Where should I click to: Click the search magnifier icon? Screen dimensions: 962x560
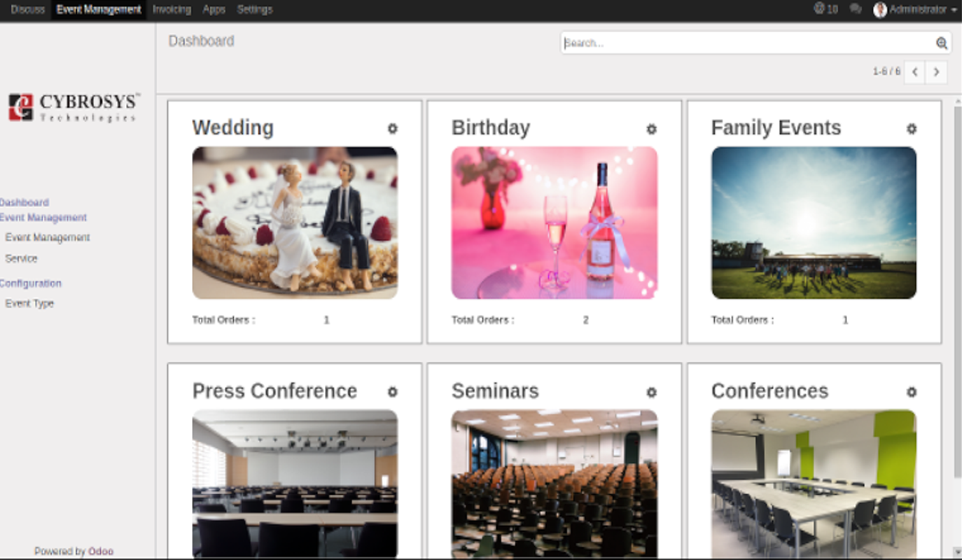click(x=942, y=43)
